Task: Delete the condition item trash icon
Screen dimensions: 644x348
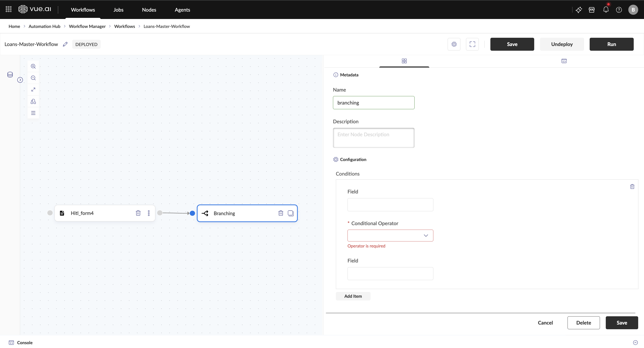Action: tap(632, 187)
